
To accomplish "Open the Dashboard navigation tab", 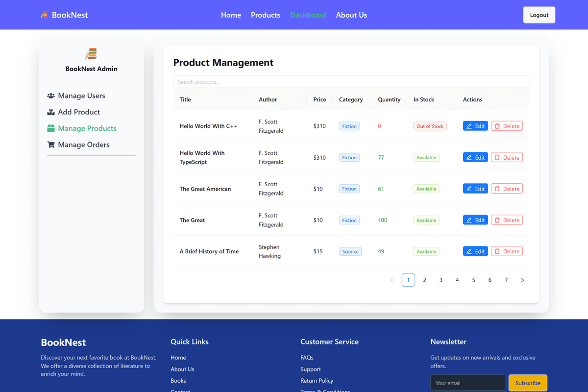I will (x=308, y=15).
